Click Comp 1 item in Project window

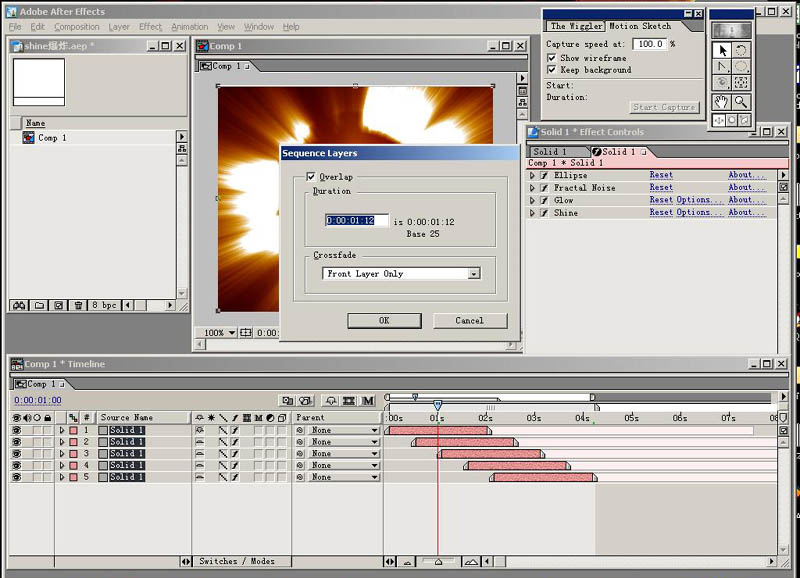point(52,137)
